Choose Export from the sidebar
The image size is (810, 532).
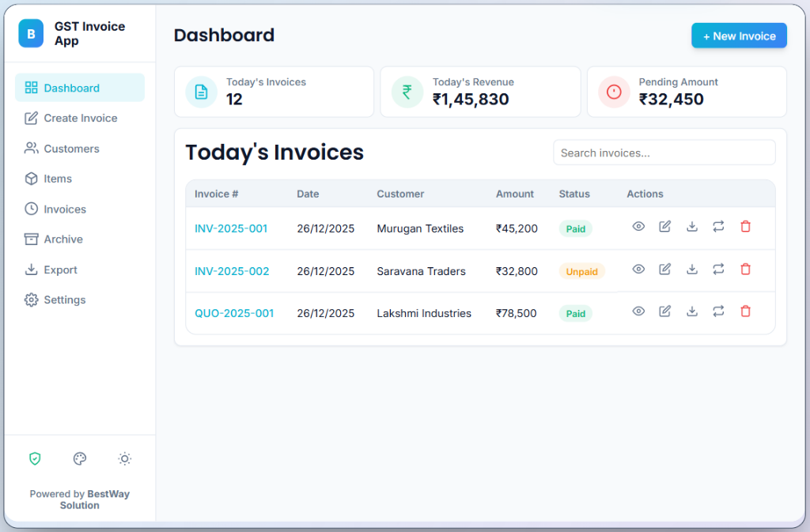coord(80,270)
